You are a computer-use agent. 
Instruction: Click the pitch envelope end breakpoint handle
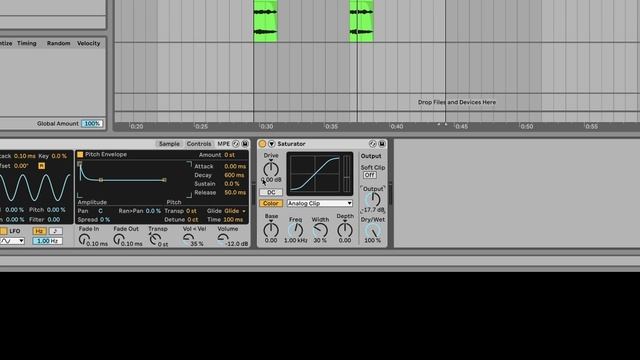tap(164, 180)
